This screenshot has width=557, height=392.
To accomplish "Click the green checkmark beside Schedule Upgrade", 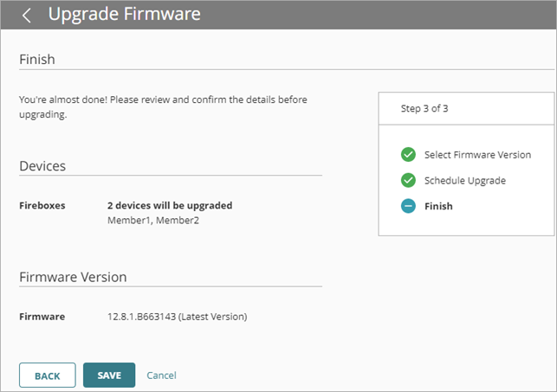I will pos(408,181).
